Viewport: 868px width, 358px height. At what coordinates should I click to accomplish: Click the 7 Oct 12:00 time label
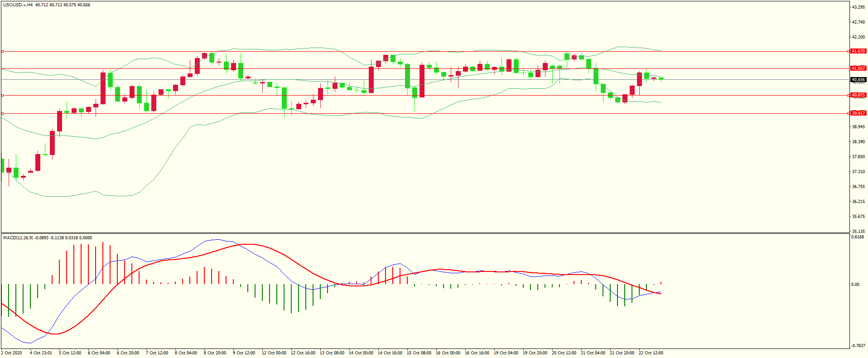pyautogui.click(x=157, y=353)
